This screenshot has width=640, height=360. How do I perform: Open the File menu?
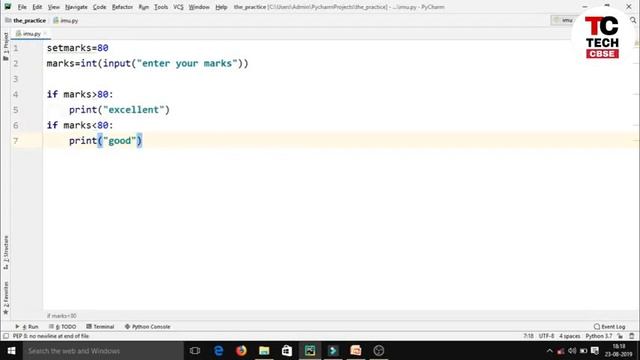tap(22, 7)
